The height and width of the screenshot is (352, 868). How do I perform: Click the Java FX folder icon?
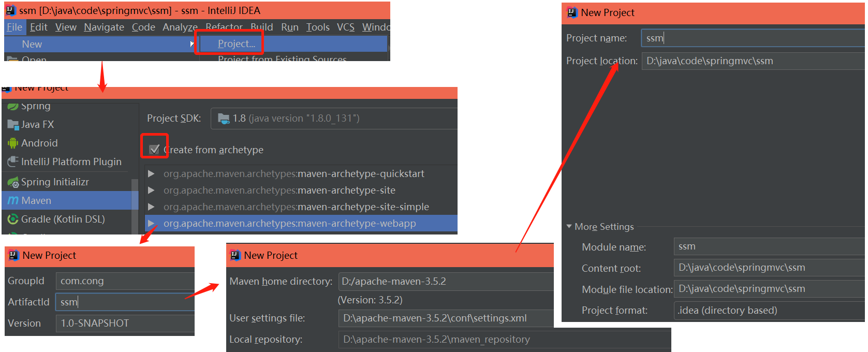pos(13,124)
